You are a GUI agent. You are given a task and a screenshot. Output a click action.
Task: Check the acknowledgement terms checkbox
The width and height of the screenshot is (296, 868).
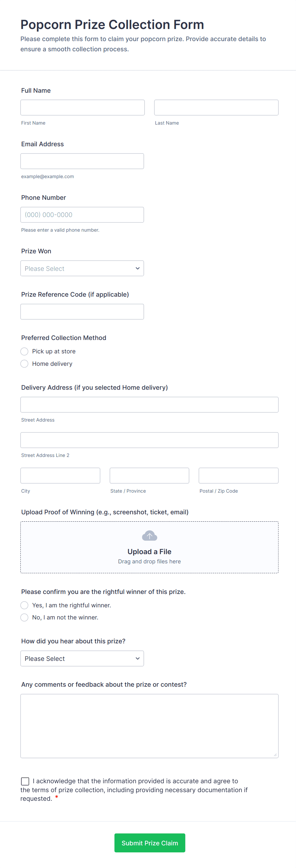coord(25,781)
